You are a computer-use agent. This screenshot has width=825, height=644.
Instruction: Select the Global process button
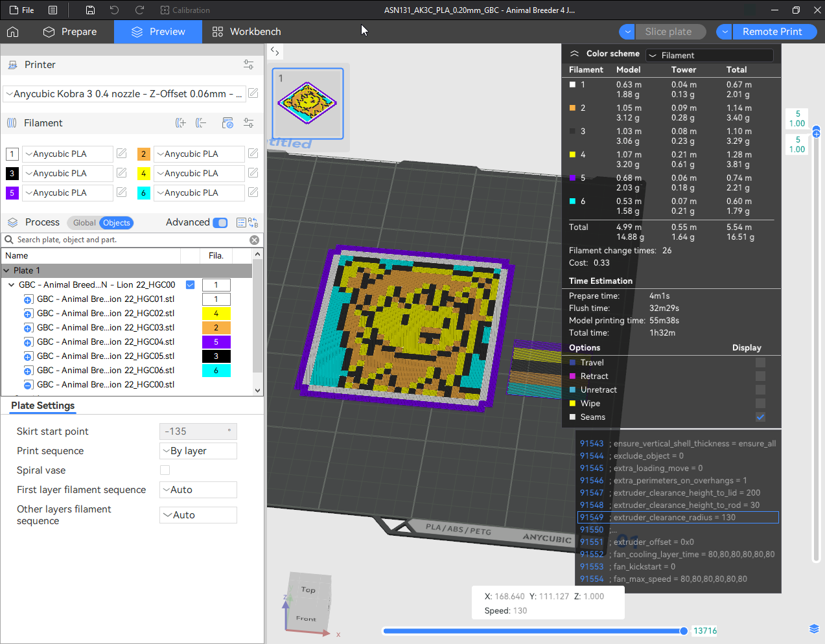[x=84, y=223]
